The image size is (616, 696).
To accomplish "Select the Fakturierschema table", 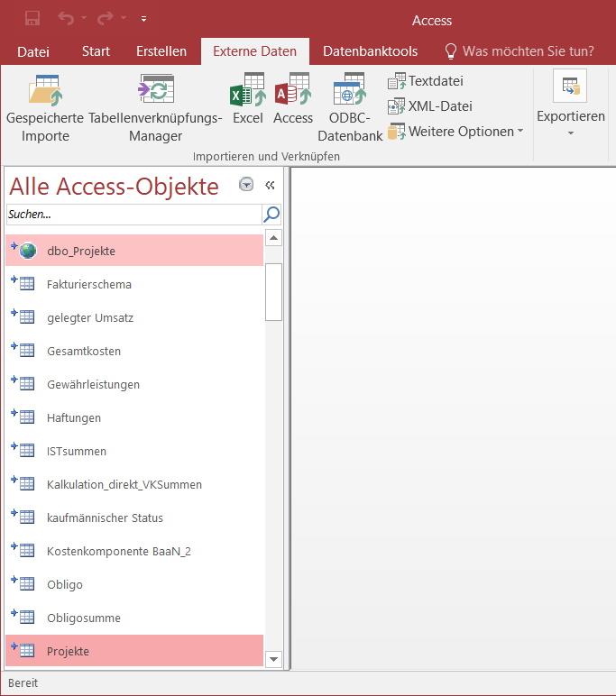I will pyautogui.click(x=134, y=284).
